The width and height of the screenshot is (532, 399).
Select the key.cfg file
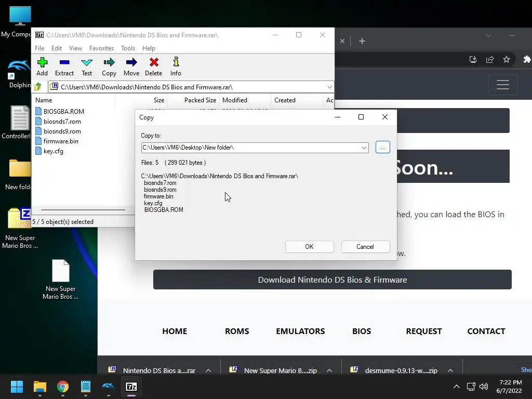[49, 151]
